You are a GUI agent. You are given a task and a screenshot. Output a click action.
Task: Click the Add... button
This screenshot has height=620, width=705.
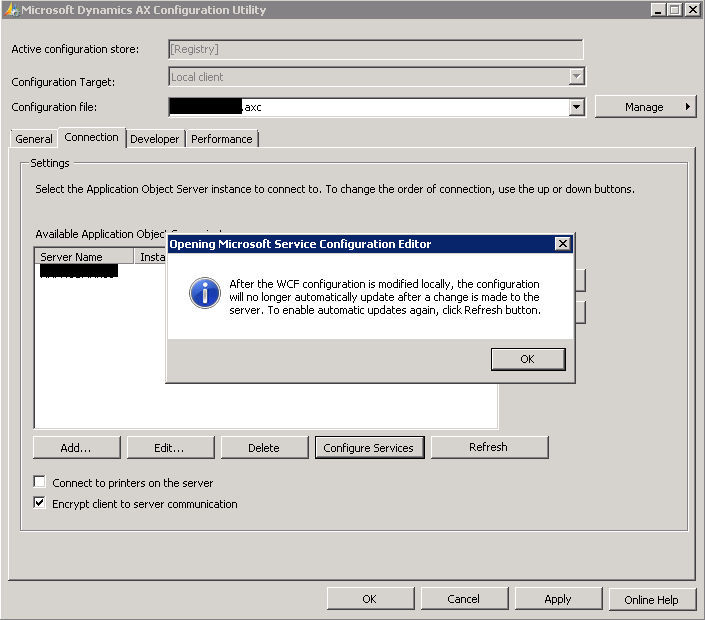[76, 448]
